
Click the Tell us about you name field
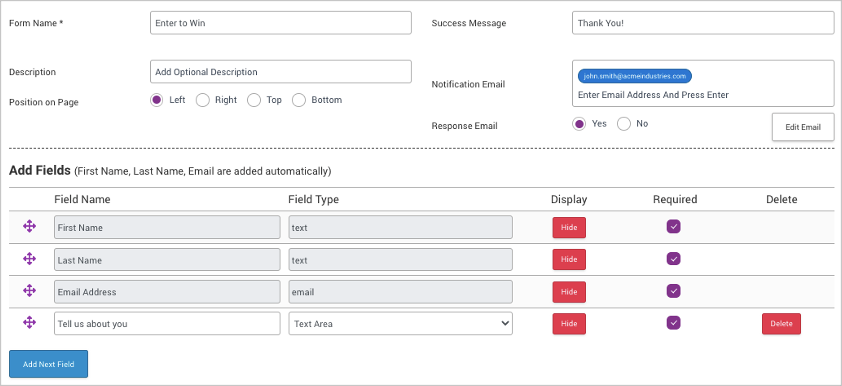167,324
